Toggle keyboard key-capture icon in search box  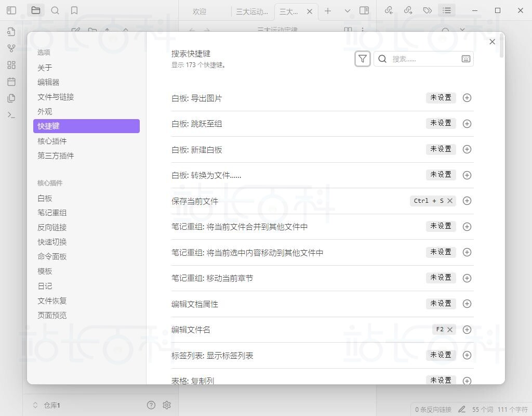coord(466,59)
